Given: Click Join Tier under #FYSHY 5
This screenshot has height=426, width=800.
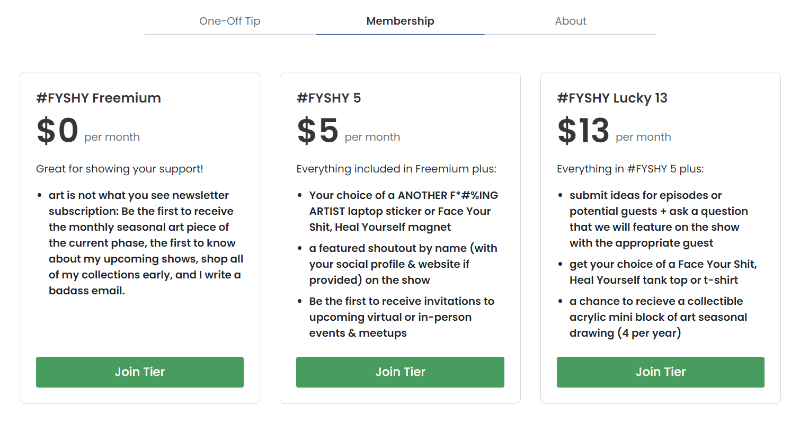Looking at the screenshot, I should point(400,372).
